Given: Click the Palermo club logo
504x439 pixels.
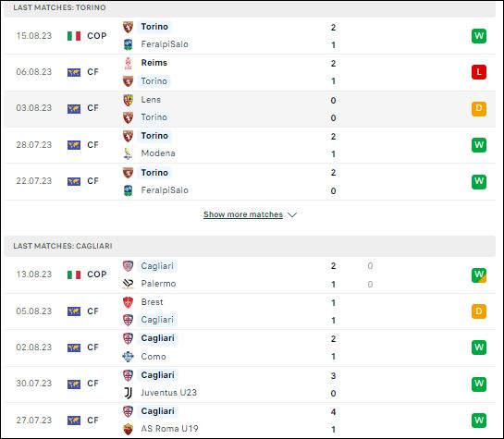Looking at the screenshot, I should tap(128, 284).
